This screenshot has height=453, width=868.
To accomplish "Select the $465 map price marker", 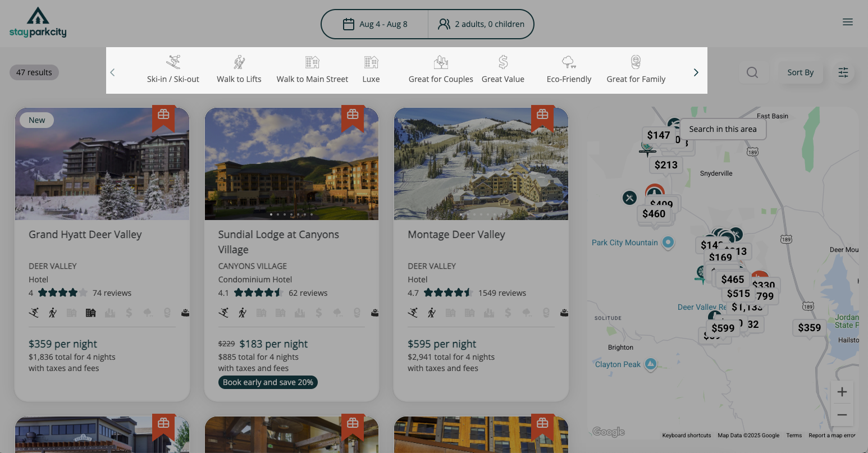I will point(733,280).
